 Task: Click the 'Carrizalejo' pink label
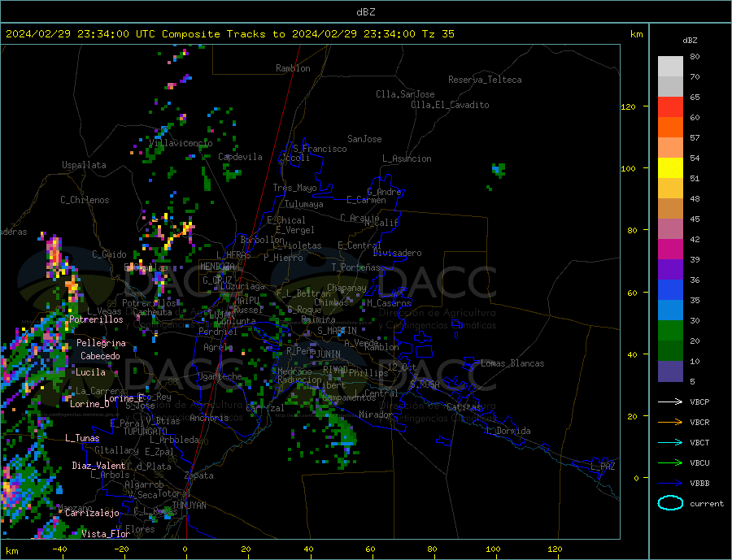(x=92, y=514)
